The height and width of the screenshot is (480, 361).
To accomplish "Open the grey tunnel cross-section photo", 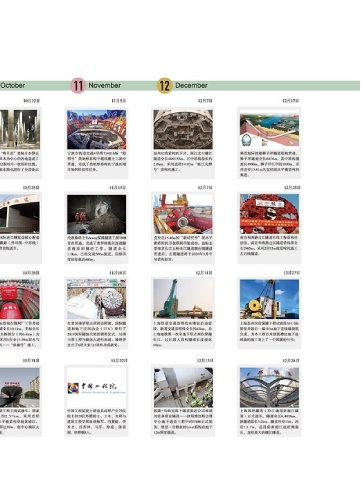I will [x=183, y=129].
